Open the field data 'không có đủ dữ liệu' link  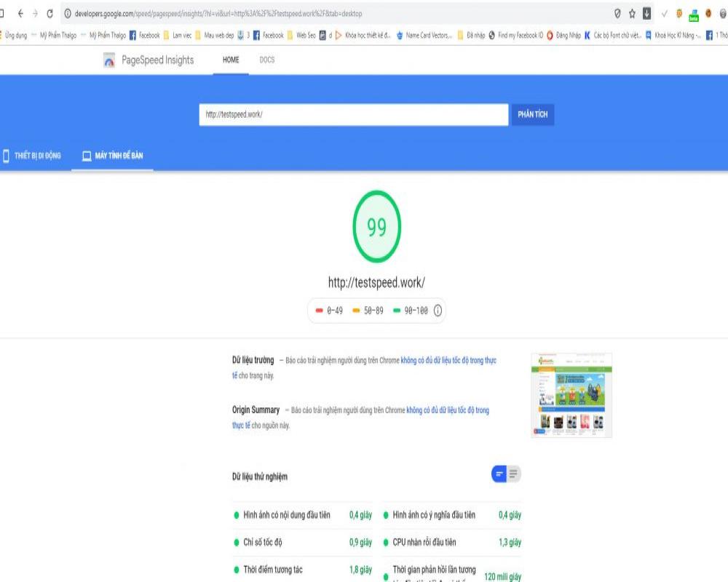pos(448,360)
